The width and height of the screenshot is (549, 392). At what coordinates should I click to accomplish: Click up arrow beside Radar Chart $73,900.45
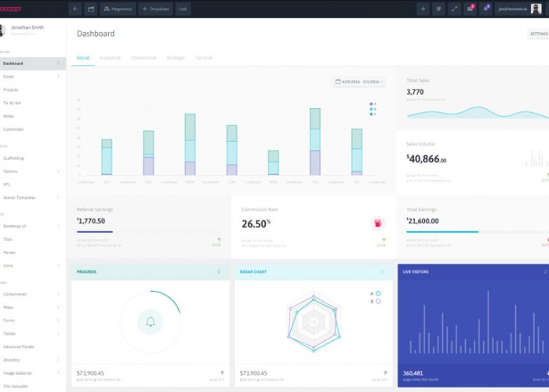pyautogui.click(x=385, y=372)
